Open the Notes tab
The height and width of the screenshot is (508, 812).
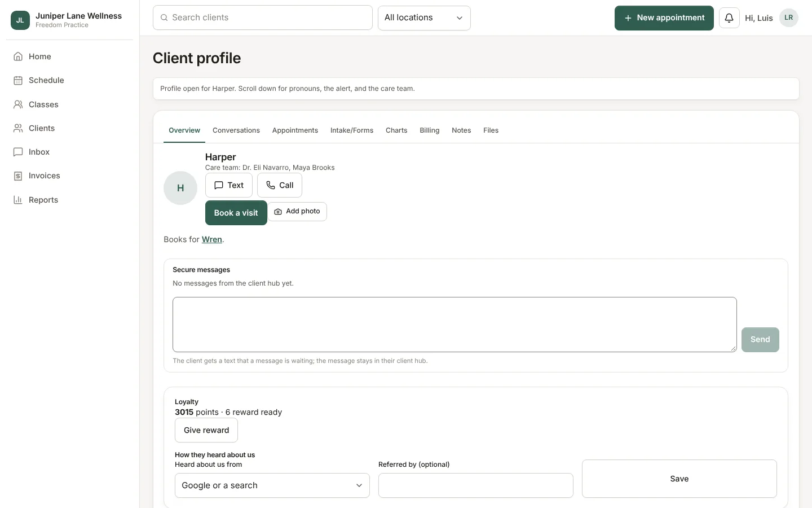click(461, 130)
